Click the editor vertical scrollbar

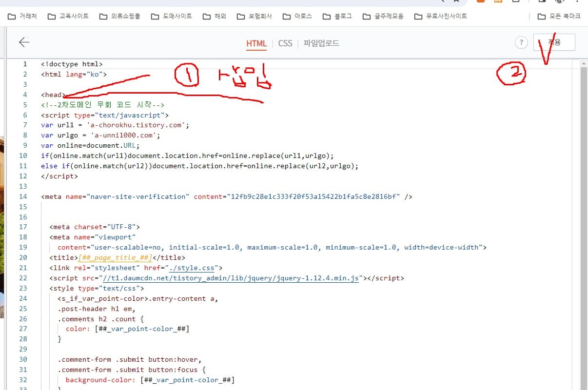(x=584, y=224)
